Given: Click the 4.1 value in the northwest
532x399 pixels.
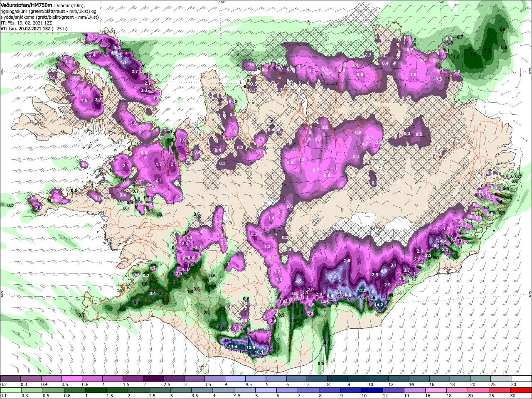Looking at the screenshot, I should click(x=123, y=62).
